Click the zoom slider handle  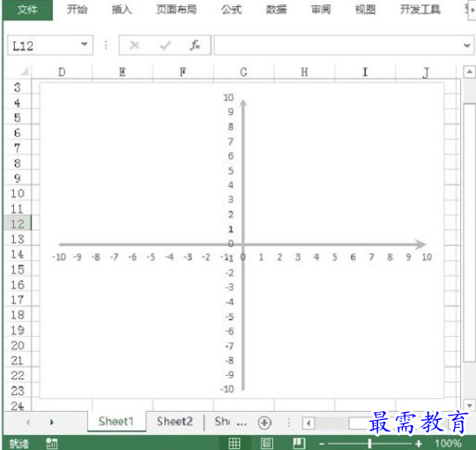click(369, 444)
